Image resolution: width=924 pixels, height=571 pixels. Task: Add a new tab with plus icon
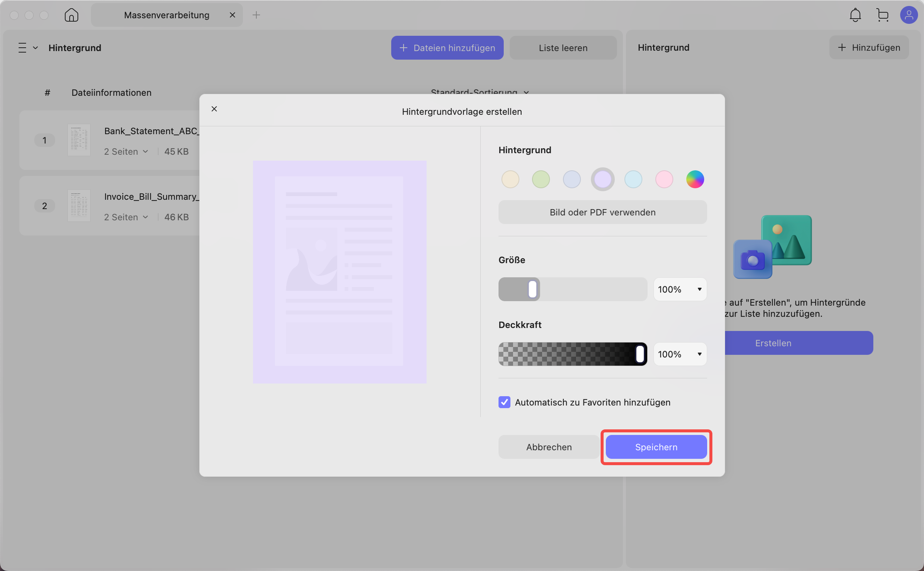(256, 15)
